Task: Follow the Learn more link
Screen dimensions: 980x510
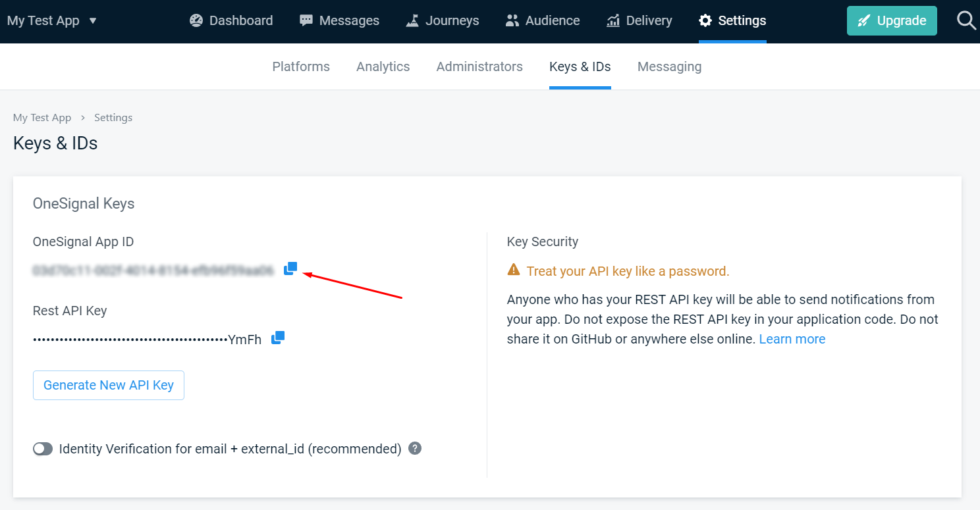Action: click(792, 339)
